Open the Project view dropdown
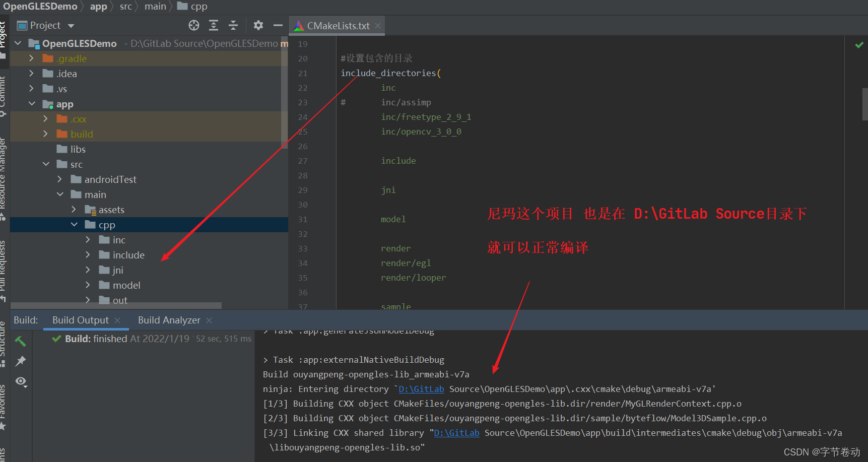Viewport: 868px width, 462px height. (71, 26)
